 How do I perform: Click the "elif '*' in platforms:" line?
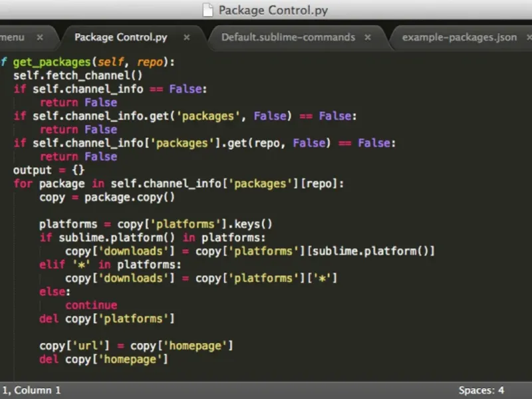coord(110,265)
